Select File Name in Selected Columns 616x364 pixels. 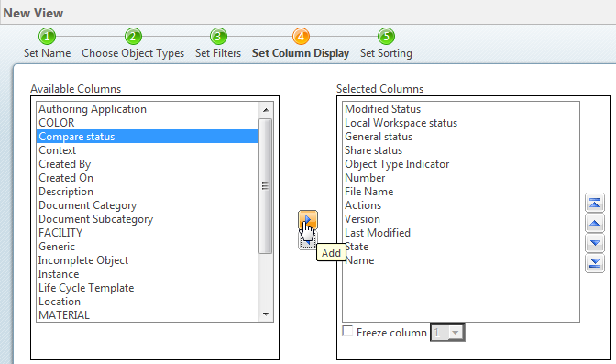click(461, 192)
